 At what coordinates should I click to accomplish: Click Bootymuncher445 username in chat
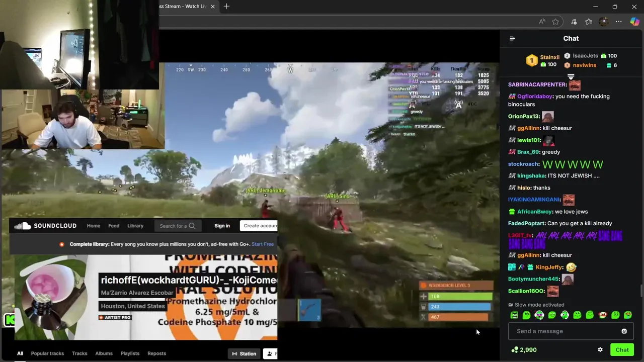click(533, 279)
